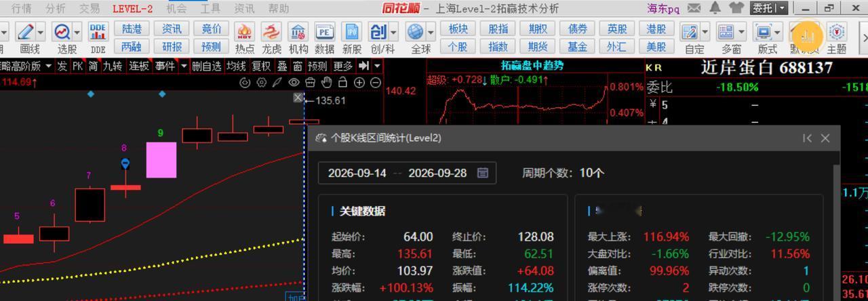This screenshot has height=301, width=868.
Task: Open the 多窗 multi-window icon
Action: (x=726, y=33)
